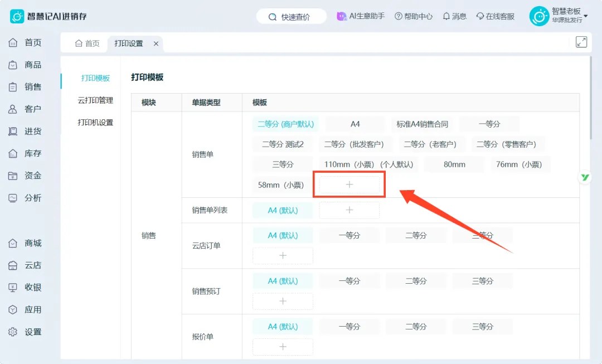This screenshot has width=602, height=364.
Task: Open 进货 in the left sidebar
Action: [x=25, y=132]
